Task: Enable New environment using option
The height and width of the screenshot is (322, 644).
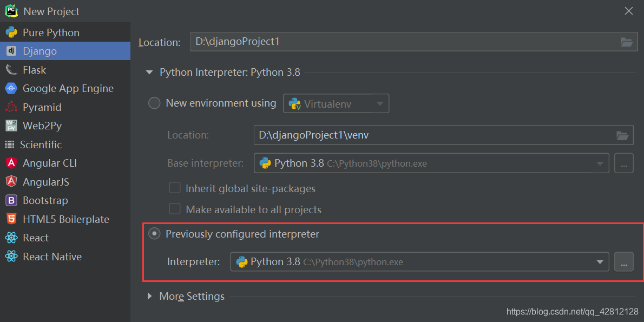Action: [x=154, y=103]
